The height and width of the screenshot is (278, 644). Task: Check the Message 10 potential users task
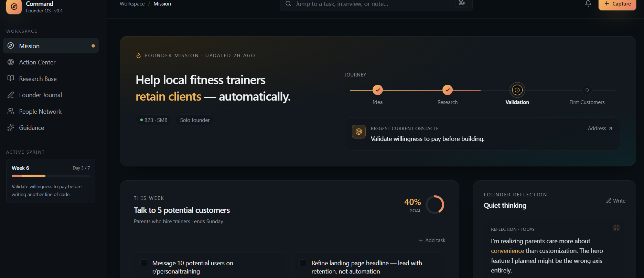144,263
